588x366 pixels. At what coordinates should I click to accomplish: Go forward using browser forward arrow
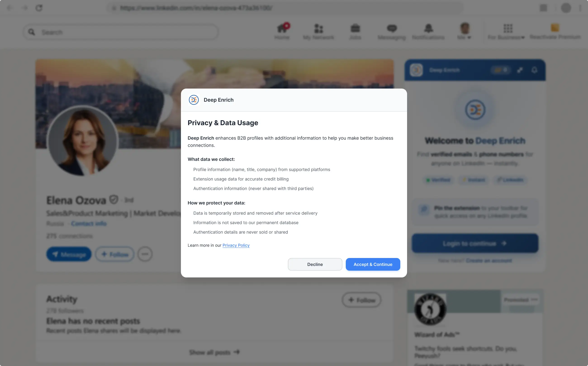(x=25, y=8)
